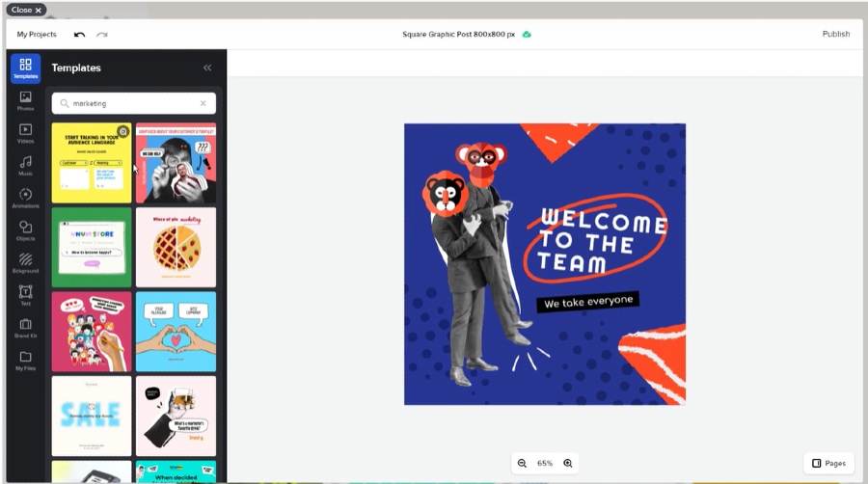Select the teal 'When decided' template

click(176, 471)
